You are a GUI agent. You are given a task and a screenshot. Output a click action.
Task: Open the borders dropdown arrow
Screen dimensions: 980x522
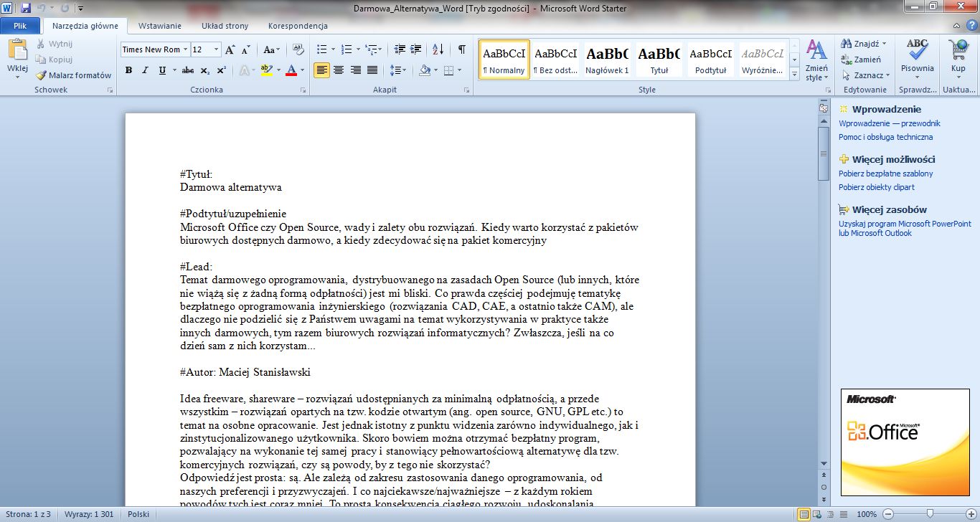coord(459,70)
